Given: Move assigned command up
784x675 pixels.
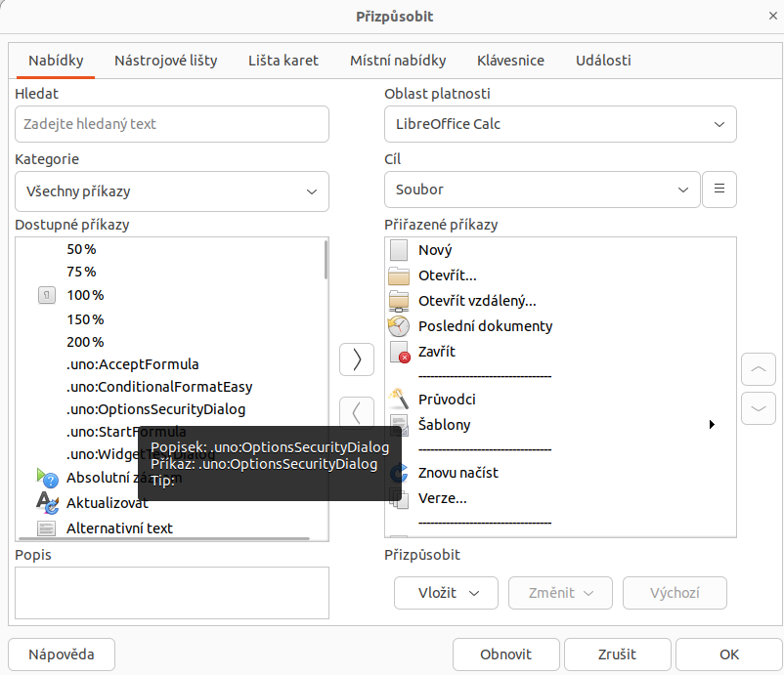Looking at the screenshot, I should [x=758, y=368].
